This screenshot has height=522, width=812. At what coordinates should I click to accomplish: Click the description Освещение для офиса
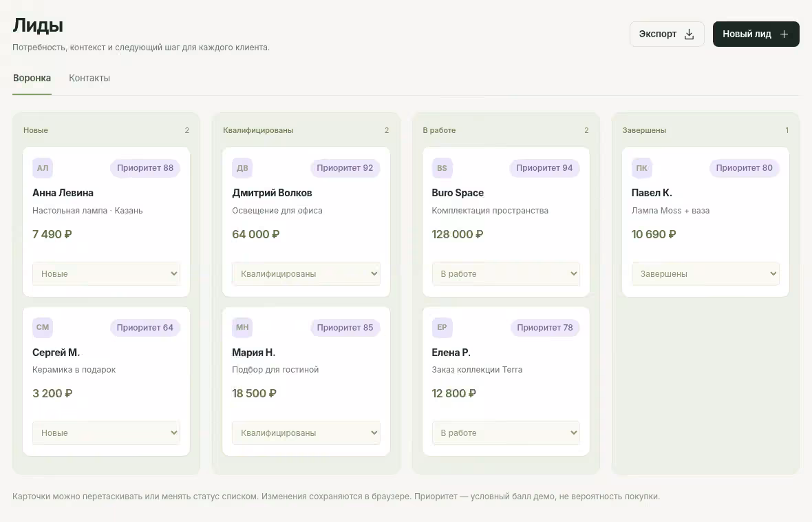coord(277,211)
